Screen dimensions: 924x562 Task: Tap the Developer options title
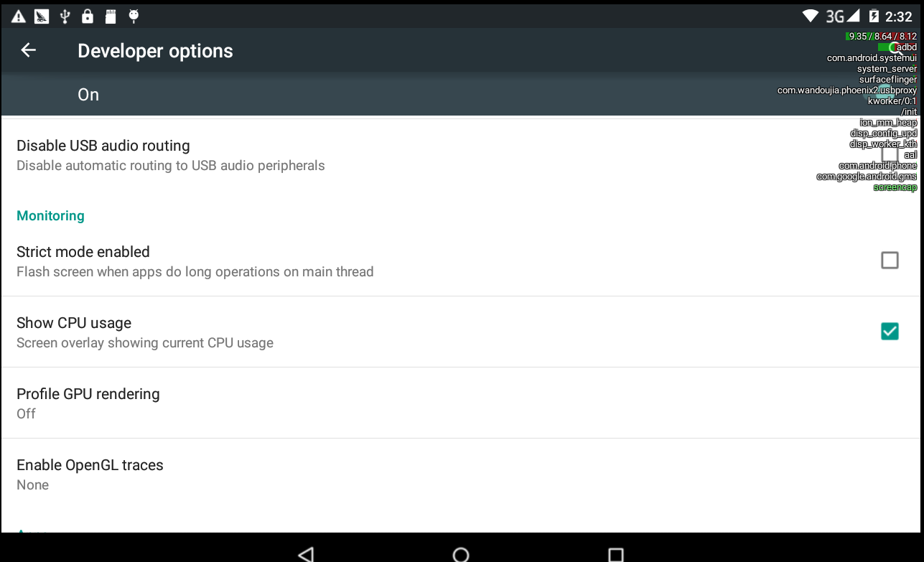tap(155, 51)
